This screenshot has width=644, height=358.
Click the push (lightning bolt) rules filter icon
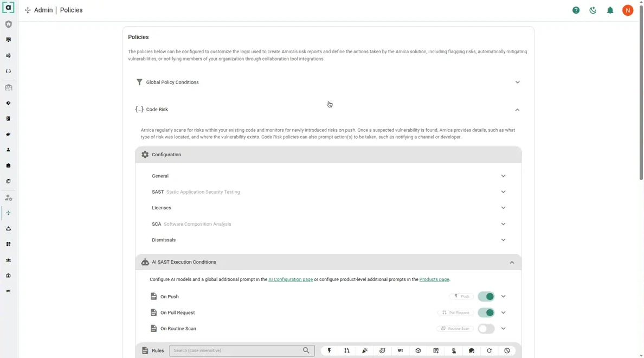(x=329, y=351)
